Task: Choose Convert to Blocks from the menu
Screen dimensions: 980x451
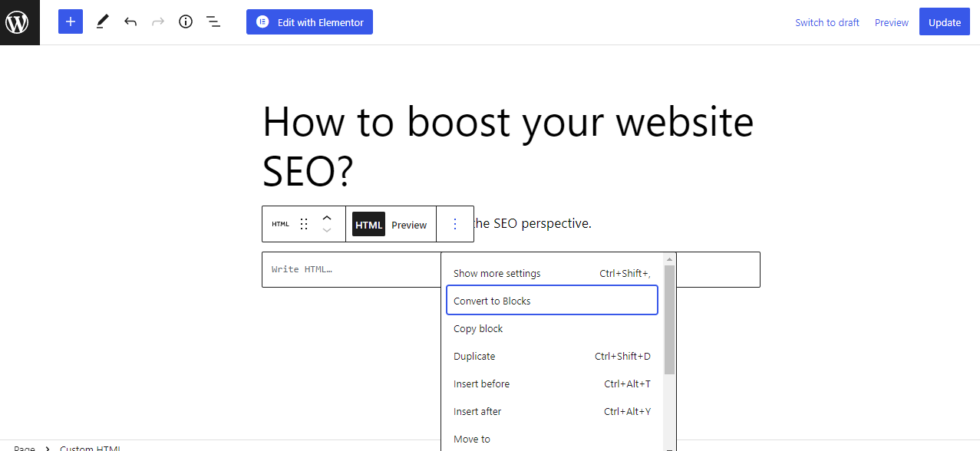Action: coord(491,300)
